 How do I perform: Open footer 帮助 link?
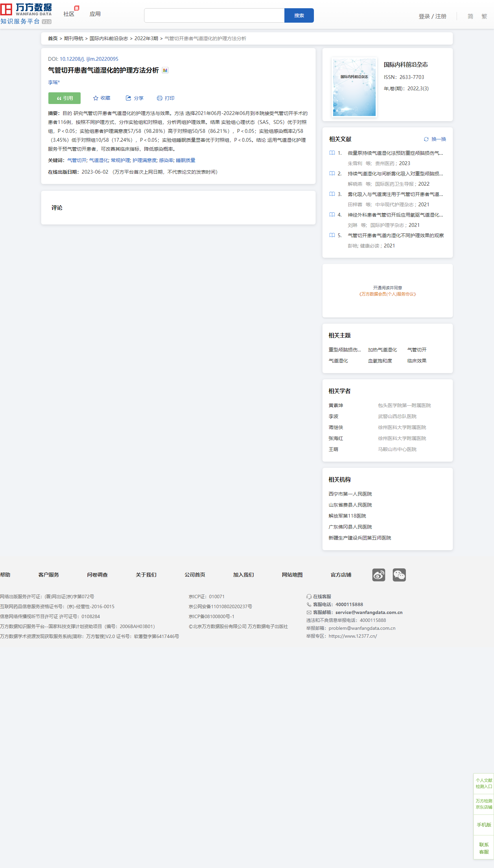click(5, 575)
